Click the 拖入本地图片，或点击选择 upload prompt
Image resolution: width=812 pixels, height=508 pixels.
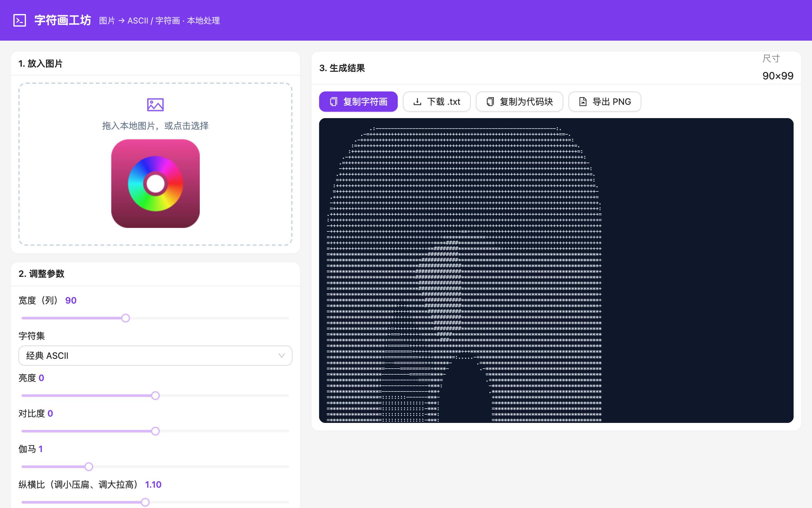[155, 126]
